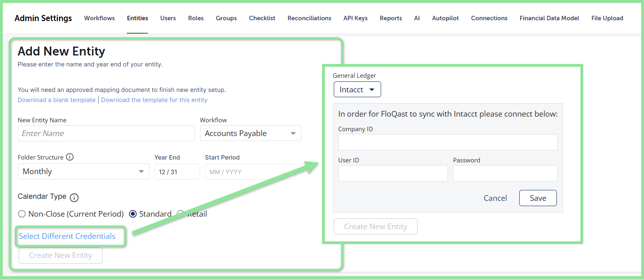This screenshot has height=279, width=644.
Task: Open the Roles tab
Action: coord(196,18)
